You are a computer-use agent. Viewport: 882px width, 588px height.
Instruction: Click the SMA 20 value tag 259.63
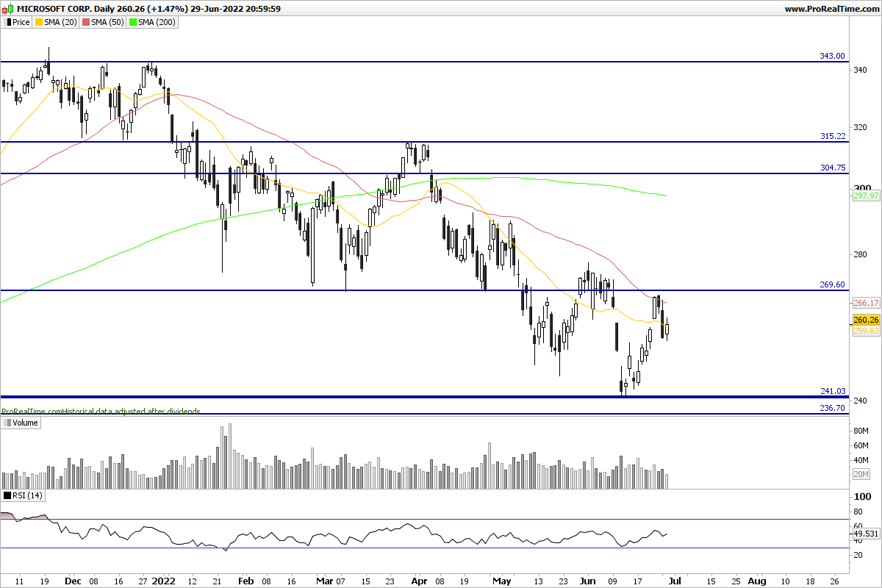pos(867,331)
